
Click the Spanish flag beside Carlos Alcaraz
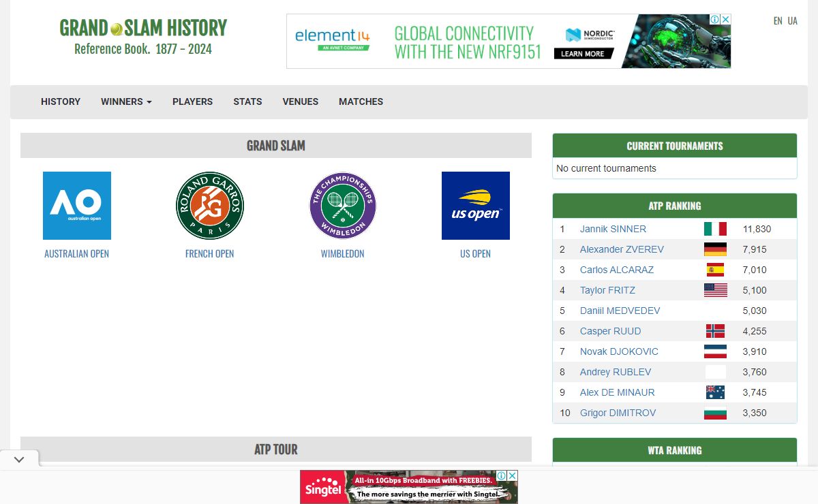[715, 270]
